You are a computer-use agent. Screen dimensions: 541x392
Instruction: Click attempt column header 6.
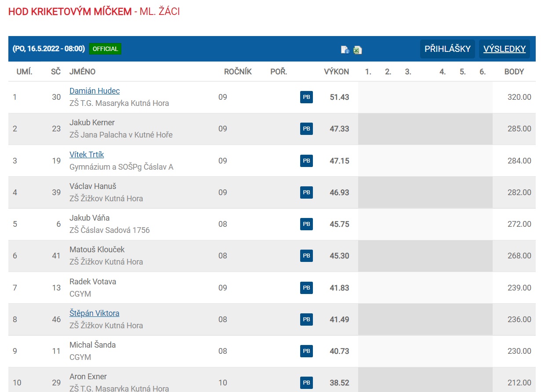pos(483,72)
